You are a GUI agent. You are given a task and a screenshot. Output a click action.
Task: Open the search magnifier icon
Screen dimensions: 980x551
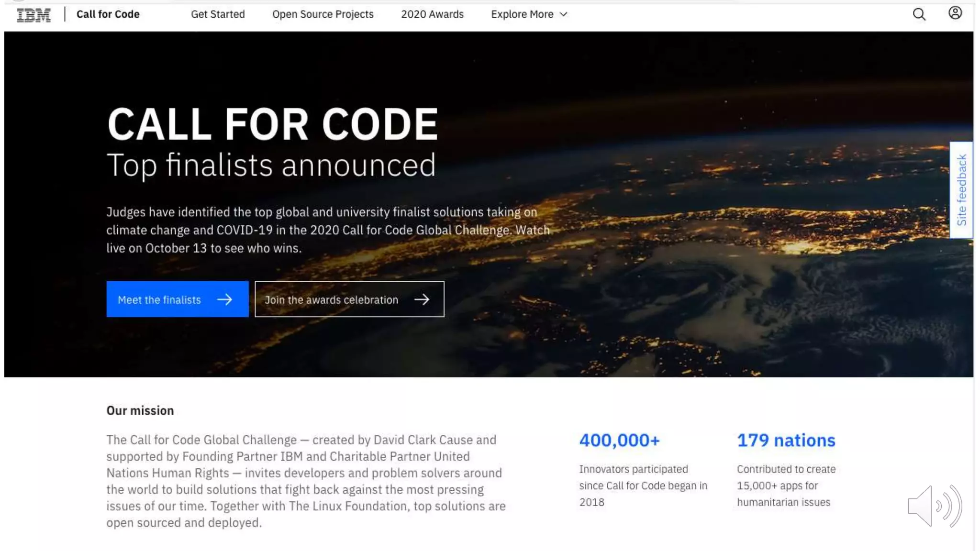tap(919, 14)
